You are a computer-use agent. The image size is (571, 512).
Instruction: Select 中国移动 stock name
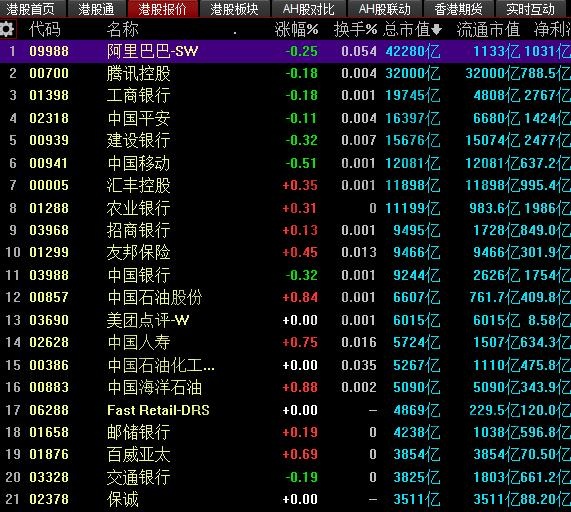pyautogui.click(x=138, y=163)
